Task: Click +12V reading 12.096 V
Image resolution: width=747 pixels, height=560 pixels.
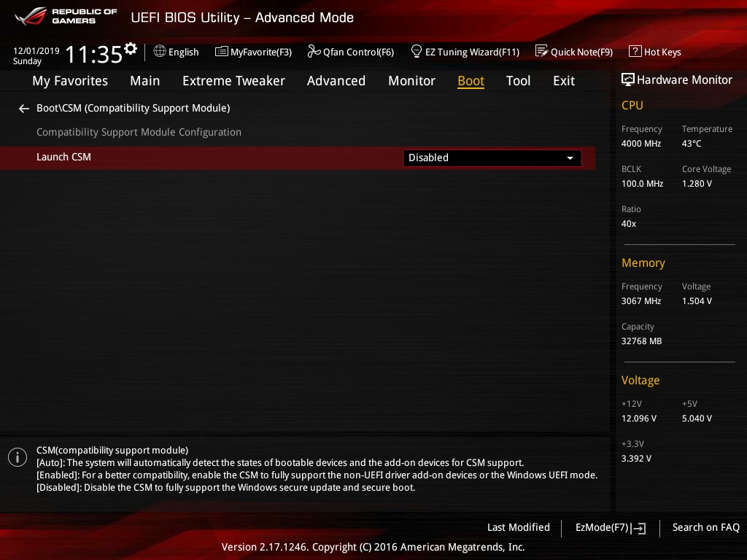Action: (x=638, y=418)
